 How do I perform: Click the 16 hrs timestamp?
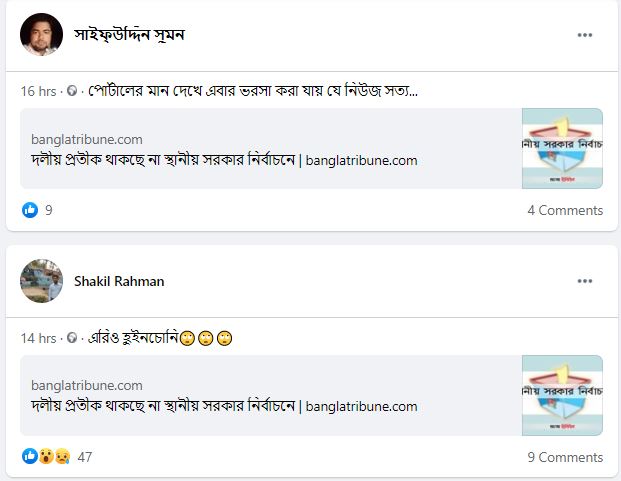pyautogui.click(x=38, y=92)
